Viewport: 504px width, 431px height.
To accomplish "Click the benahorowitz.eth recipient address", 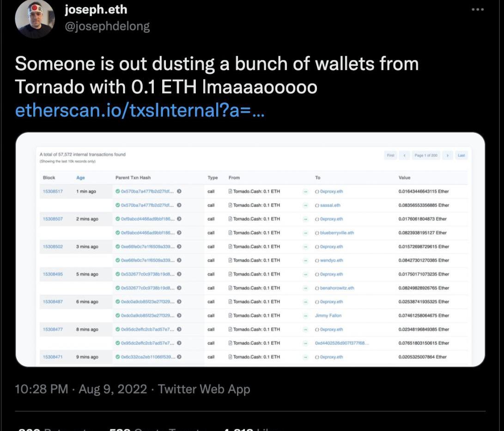I will (x=337, y=288).
